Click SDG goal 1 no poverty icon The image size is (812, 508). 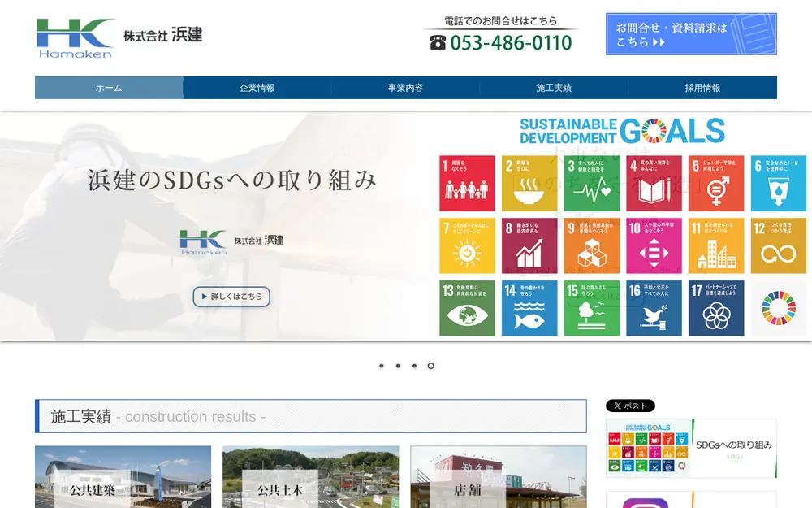pyautogui.click(x=467, y=183)
